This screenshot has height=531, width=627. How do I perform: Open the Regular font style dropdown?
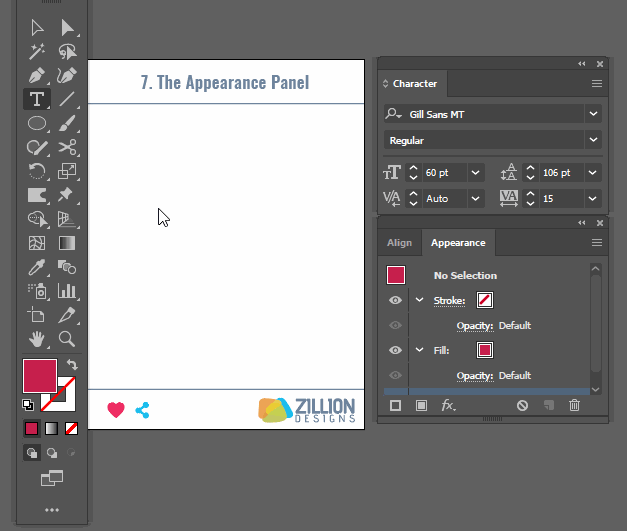pos(593,141)
